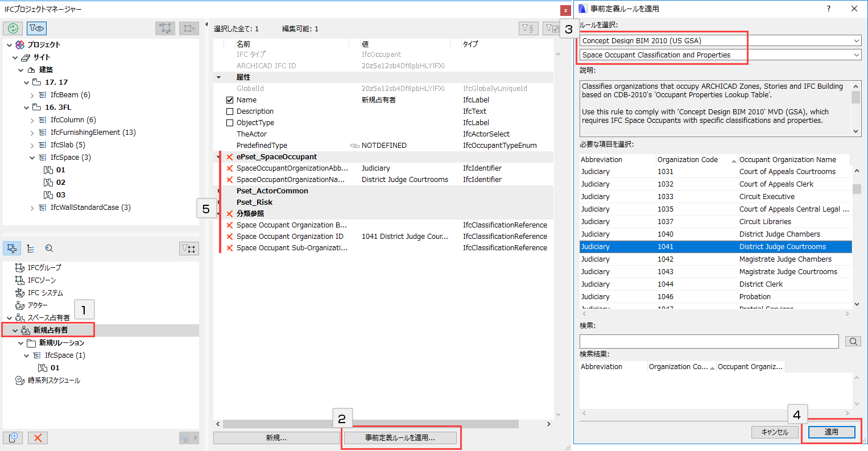Select the District Judge Chambers row

tap(716, 234)
